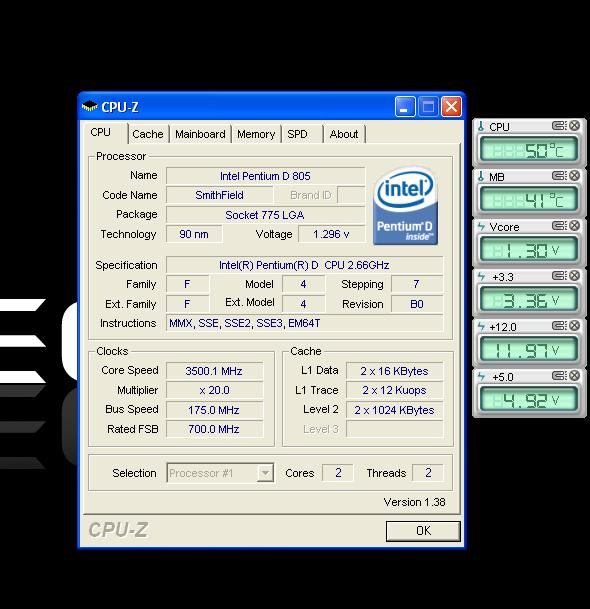This screenshot has height=609, width=590.
Task: Open the Memory tab
Action: click(256, 134)
